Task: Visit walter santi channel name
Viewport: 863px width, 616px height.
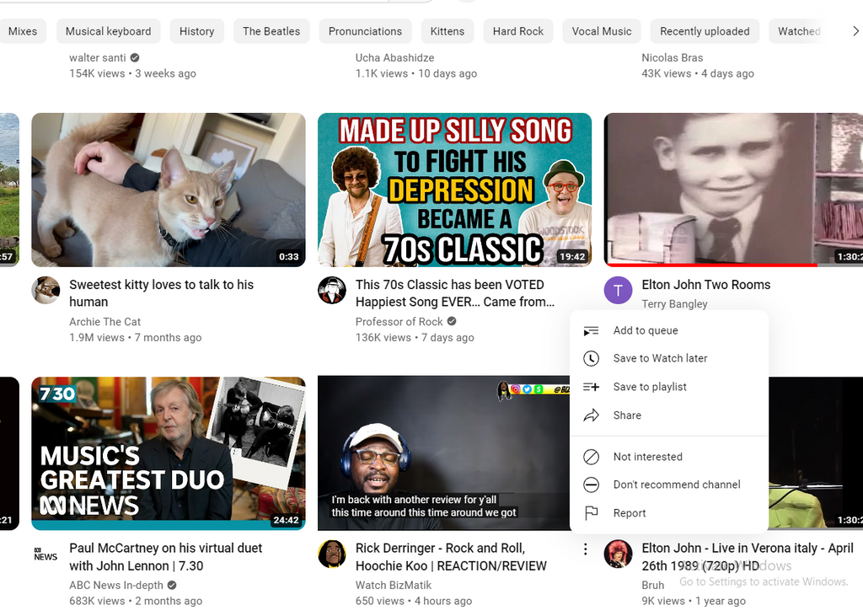Action: coord(98,58)
